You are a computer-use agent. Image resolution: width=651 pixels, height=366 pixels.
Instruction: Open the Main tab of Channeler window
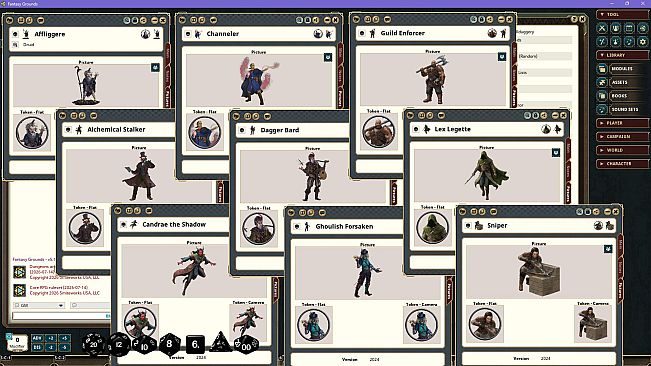[x=340, y=53]
